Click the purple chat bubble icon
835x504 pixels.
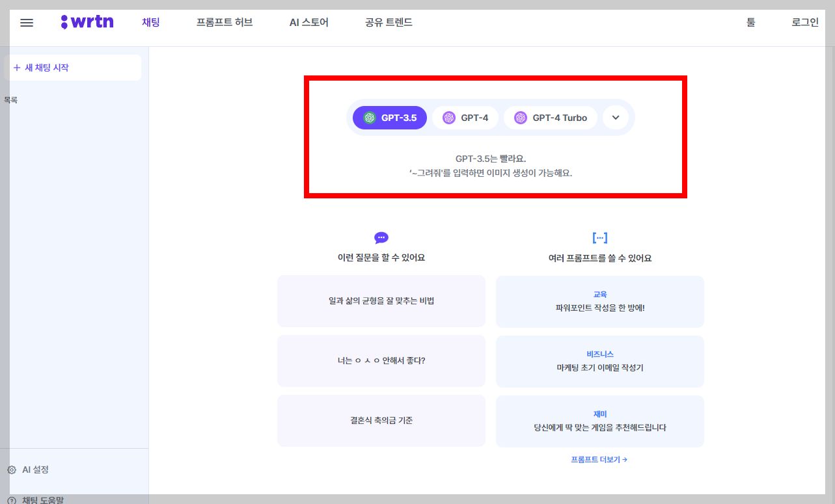click(381, 238)
